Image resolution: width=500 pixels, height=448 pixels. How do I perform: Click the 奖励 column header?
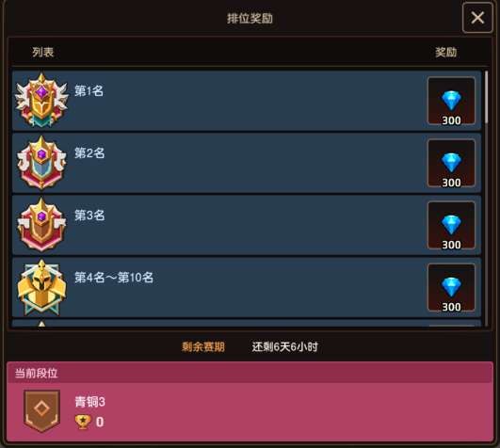tap(446, 52)
